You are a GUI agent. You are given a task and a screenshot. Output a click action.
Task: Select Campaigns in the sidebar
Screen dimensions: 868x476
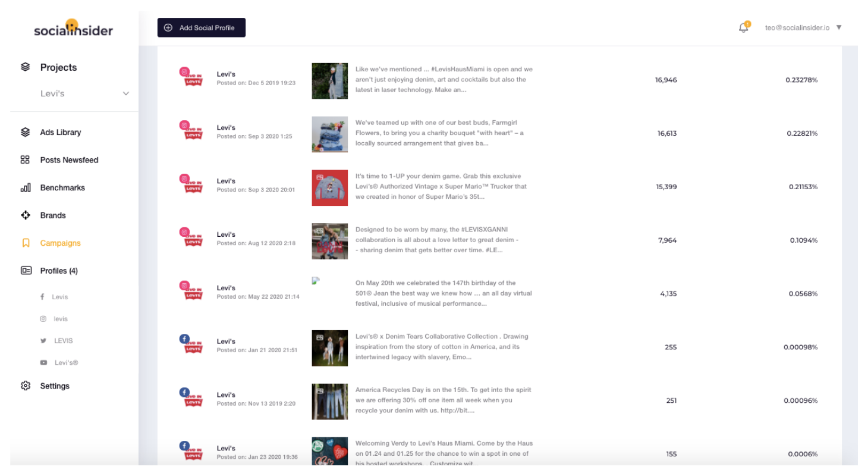60,243
